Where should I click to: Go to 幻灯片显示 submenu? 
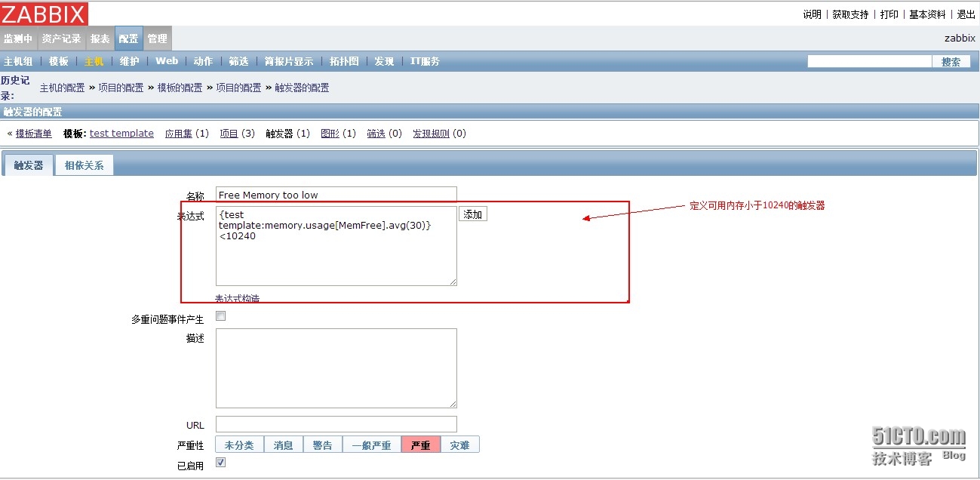point(289,62)
